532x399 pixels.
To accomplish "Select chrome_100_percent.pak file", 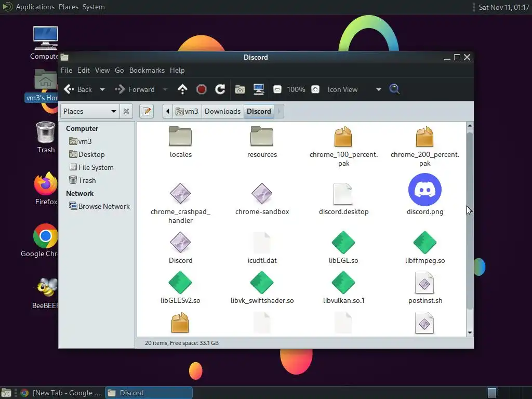I will coord(343,146).
